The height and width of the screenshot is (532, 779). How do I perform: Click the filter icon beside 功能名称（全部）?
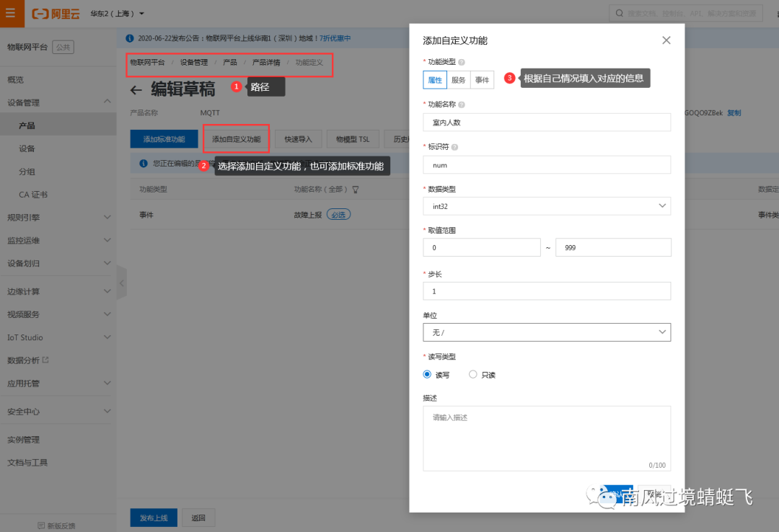(356, 190)
